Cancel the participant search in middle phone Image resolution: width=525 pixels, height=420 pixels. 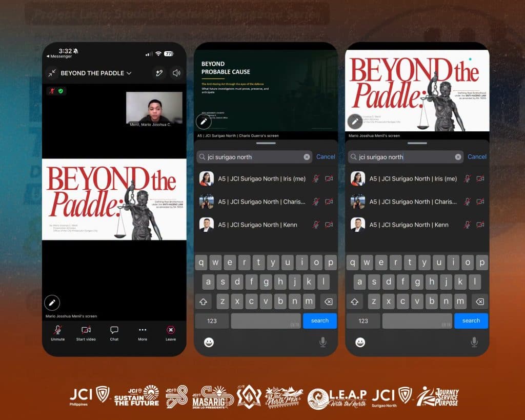click(326, 157)
